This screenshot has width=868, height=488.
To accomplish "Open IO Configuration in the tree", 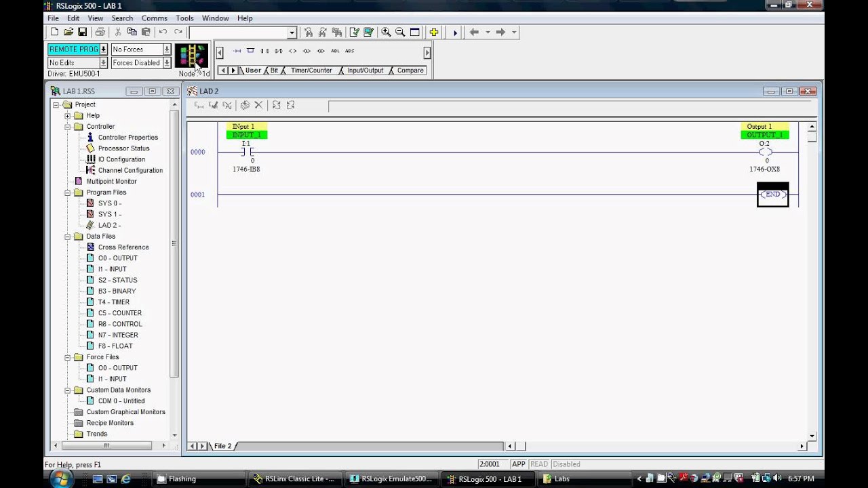I will click(121, 159).
